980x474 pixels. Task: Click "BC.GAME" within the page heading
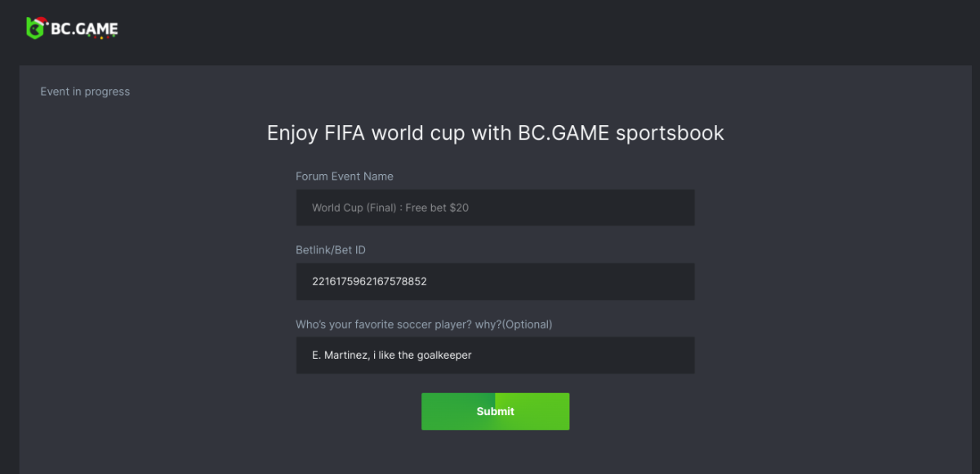point(563,132)
